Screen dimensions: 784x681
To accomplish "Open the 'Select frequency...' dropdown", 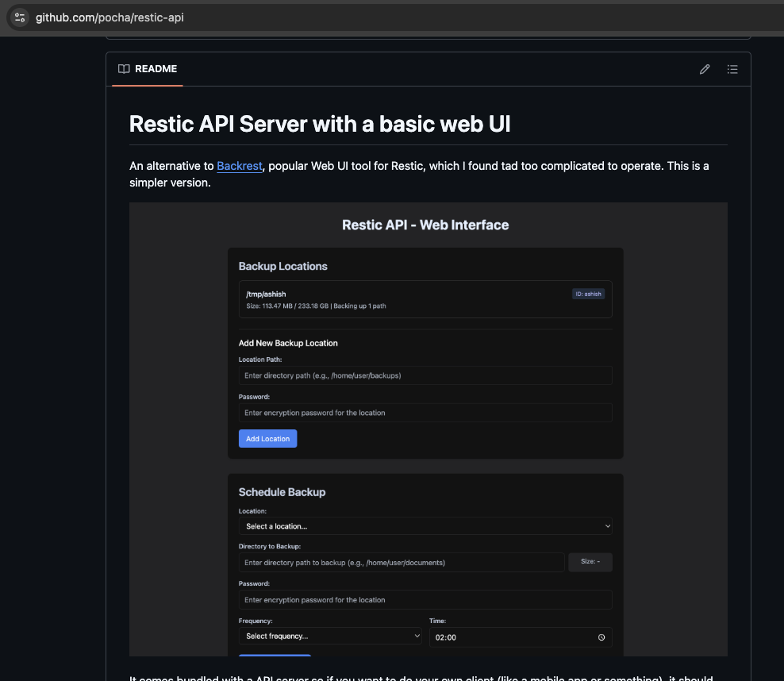I will coord(330,636).
